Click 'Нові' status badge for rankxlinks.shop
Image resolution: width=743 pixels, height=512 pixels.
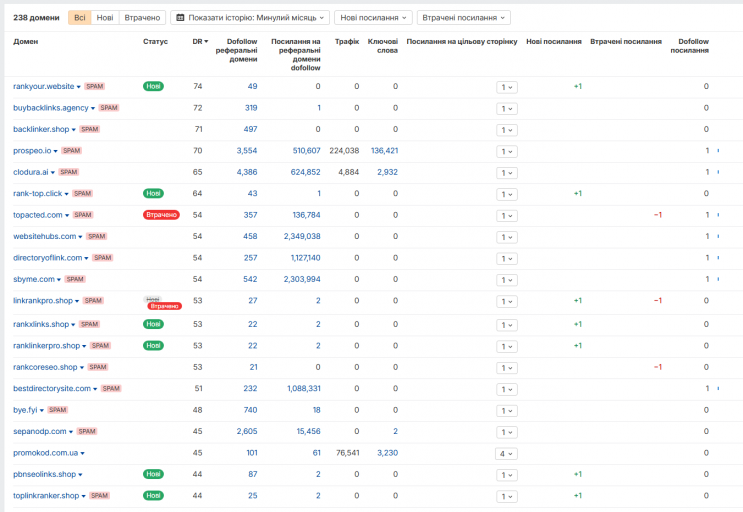point(153,324)
